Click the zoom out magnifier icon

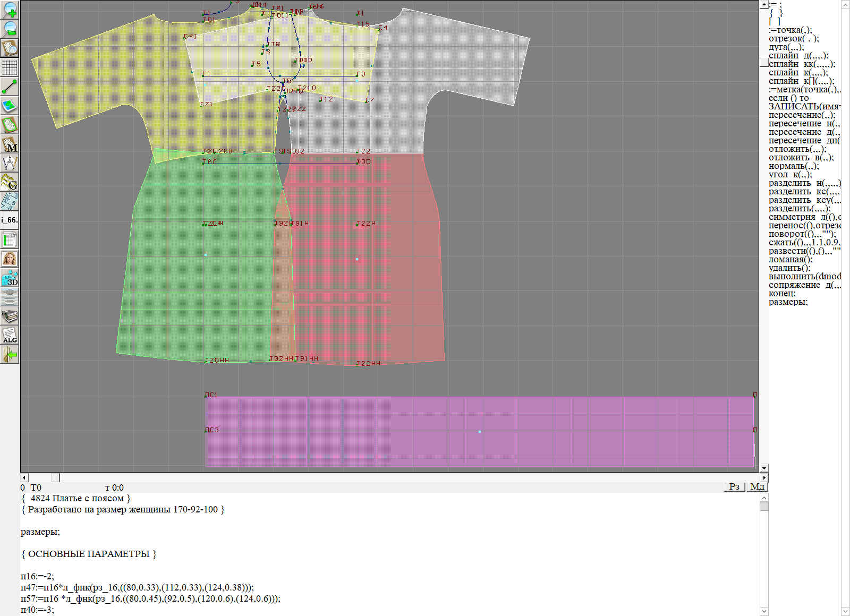pyautogui.click(x=10, y=29)
